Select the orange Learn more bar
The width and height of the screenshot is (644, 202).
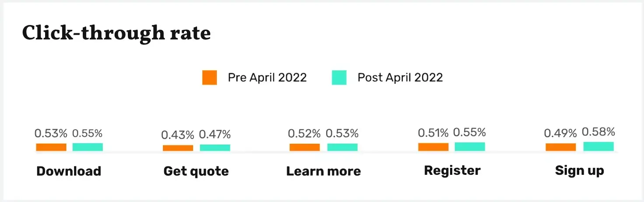tap(305, 147)
